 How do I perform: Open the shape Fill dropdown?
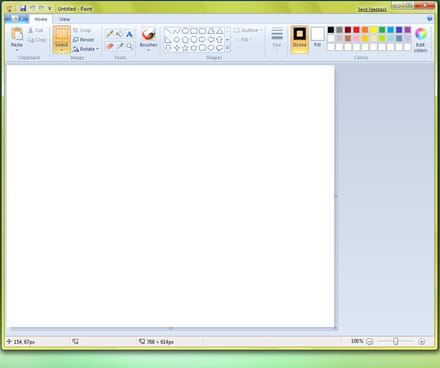pos(243,40)
